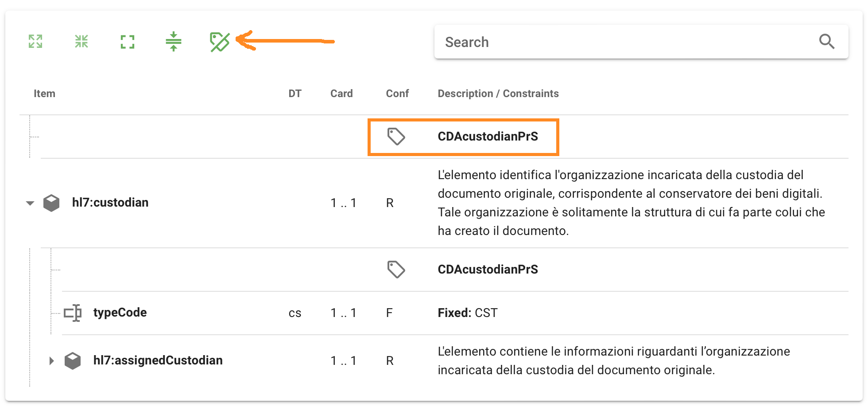Click the search magnifier icon
The image size is (868, 407).
pos(826,42)
